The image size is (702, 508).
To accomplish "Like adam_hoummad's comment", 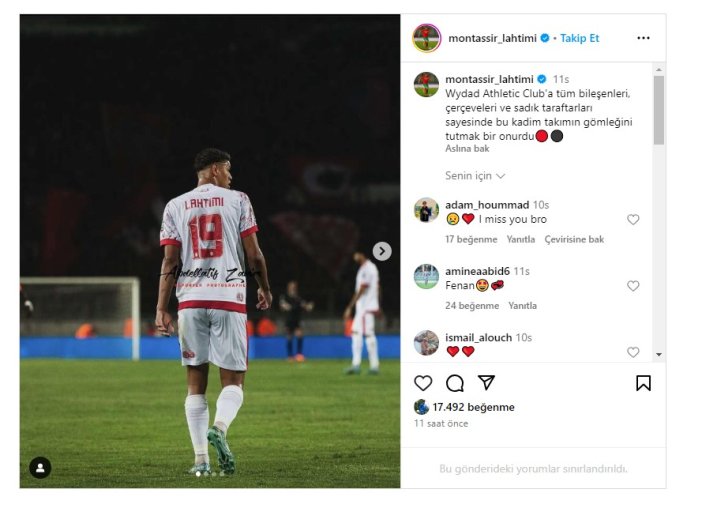I will coord(633,219).
